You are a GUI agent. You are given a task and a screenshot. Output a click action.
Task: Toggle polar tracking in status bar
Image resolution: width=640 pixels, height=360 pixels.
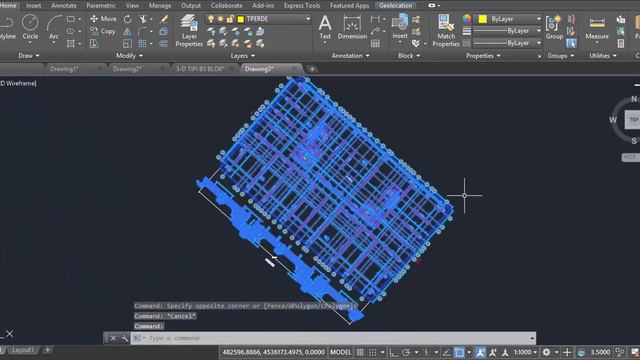406,352
